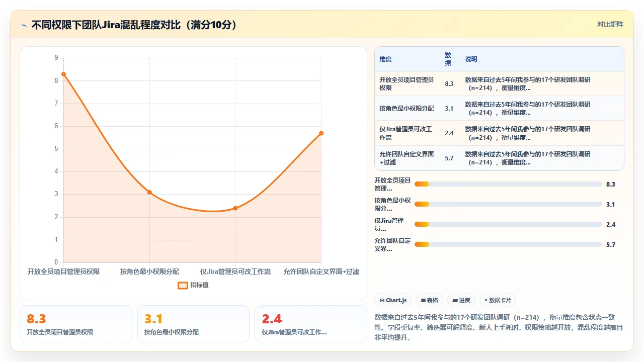
Task: Click the 8.3 data point on chart
Action: coord(64,74)
